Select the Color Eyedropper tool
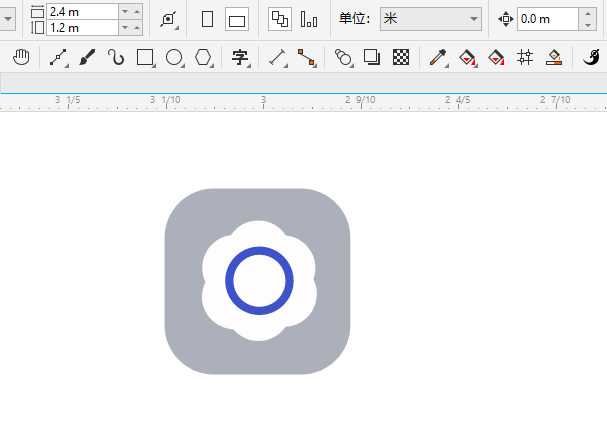This screenshot has width=607, height=448. [x=437, y=57]
